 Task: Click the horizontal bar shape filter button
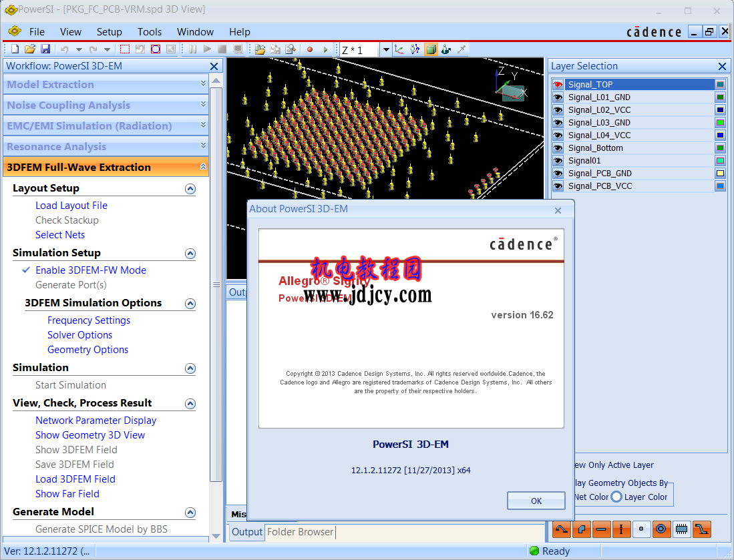pos(601,529)
